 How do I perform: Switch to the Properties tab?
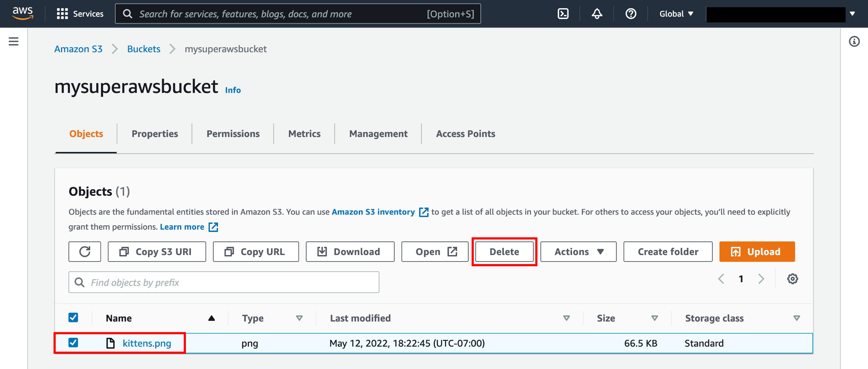point(155,134)
